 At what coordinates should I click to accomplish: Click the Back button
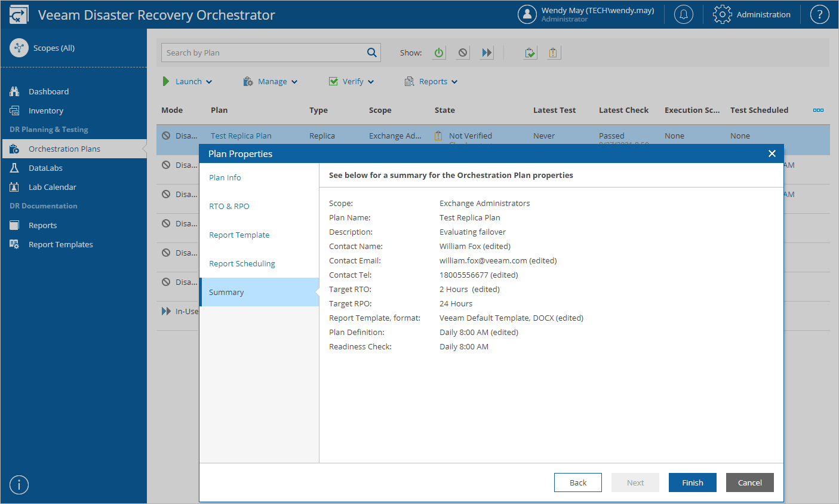578,483
